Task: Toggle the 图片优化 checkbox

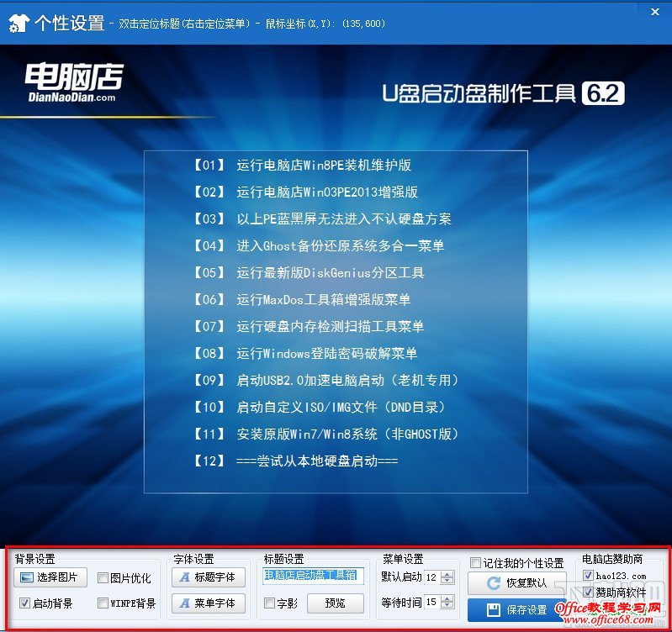Action: 103,578
